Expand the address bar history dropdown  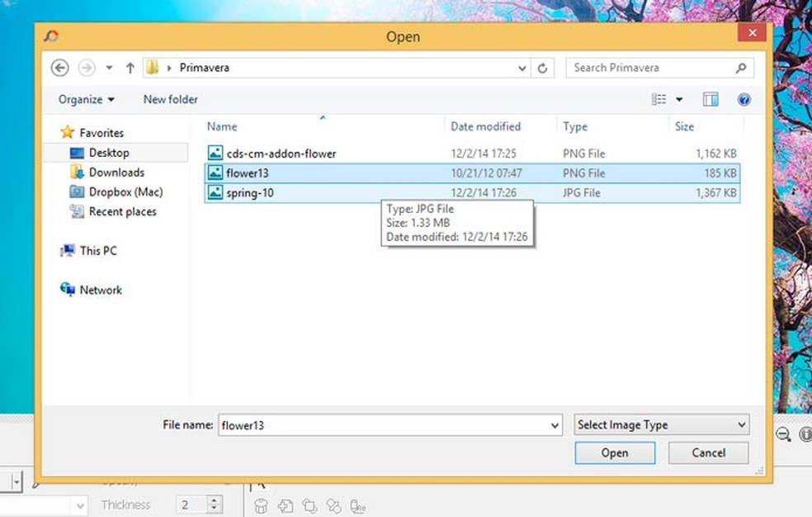point(522,69)
